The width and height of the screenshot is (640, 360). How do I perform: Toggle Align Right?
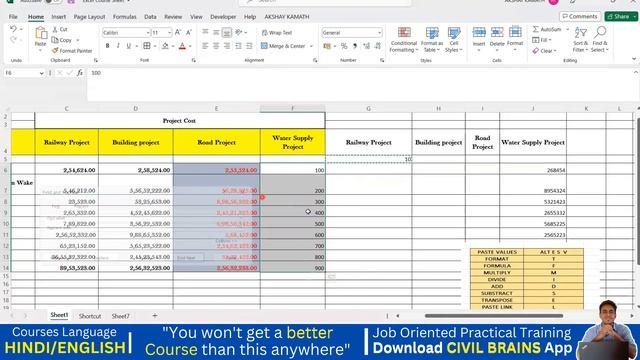tap(227, 46)
